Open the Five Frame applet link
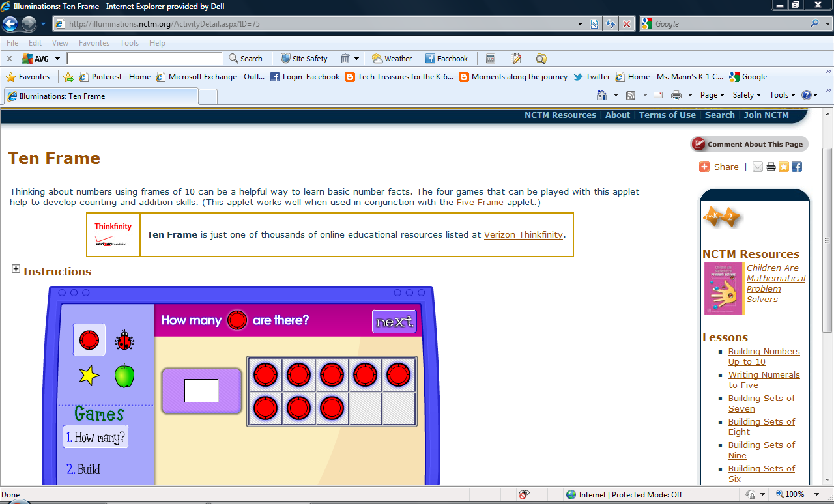This screenshot has width=834, height=504. 480,202
